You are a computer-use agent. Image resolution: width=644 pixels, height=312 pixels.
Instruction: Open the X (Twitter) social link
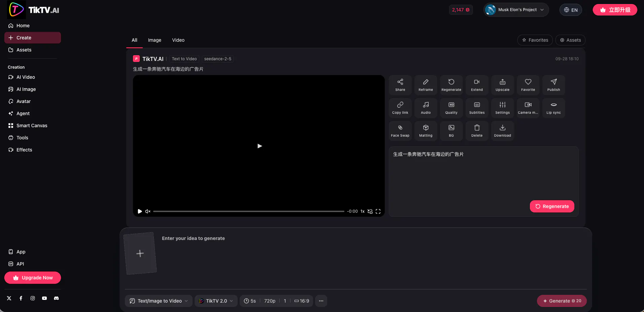9,298
